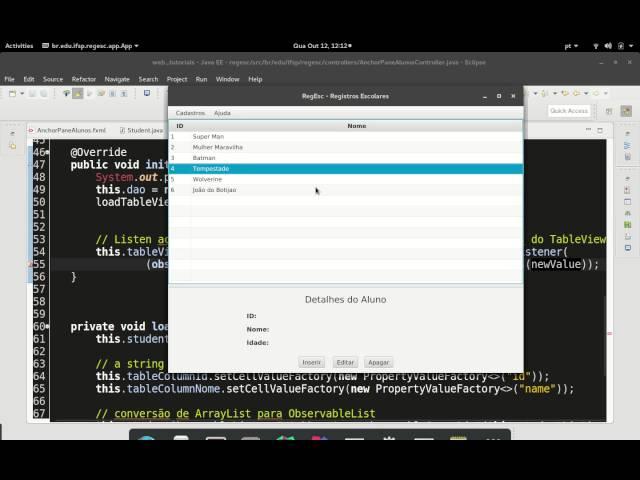Click the Quick Access search field
Screen dimensions: 640x480
pos(568,111)
